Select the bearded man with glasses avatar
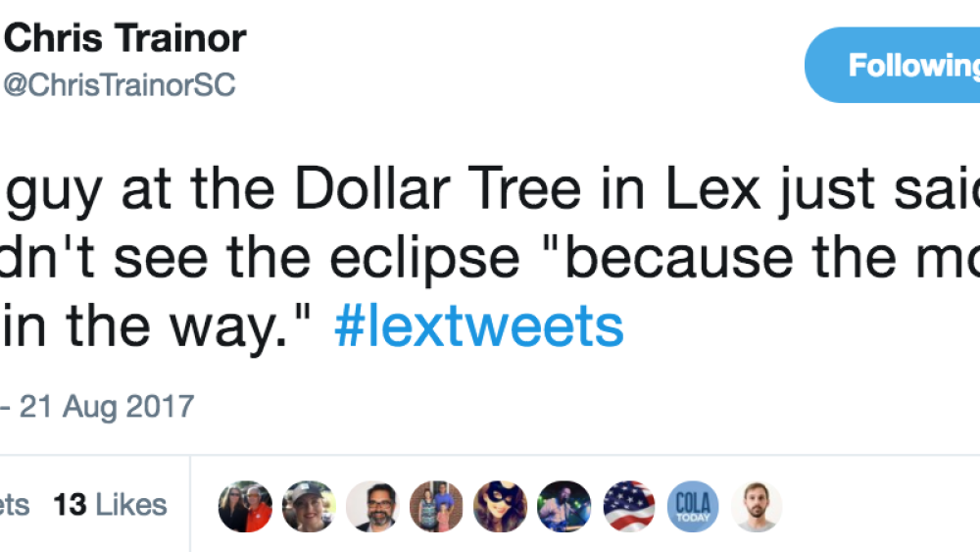The width and height of the screenshot is (980, 552). pos(372,507)
